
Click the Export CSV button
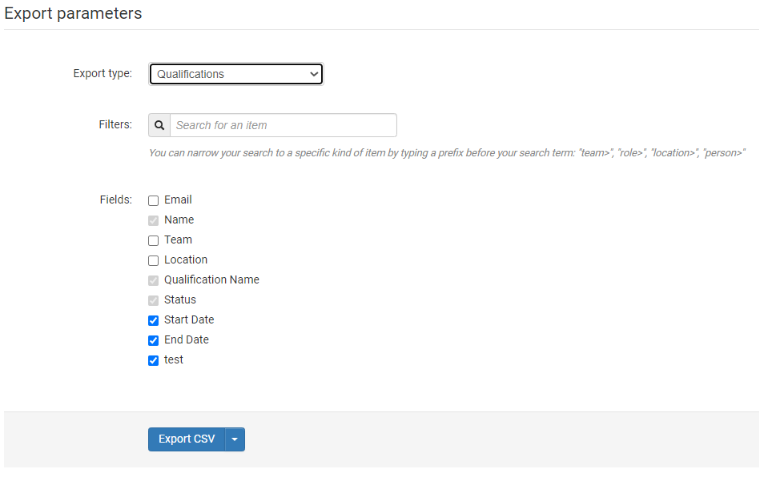coord(186,439)
